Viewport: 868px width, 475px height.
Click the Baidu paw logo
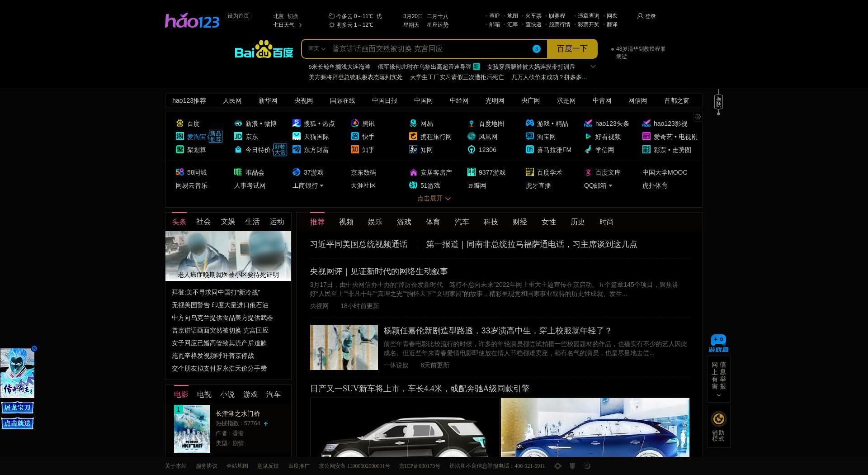[264, 49]
